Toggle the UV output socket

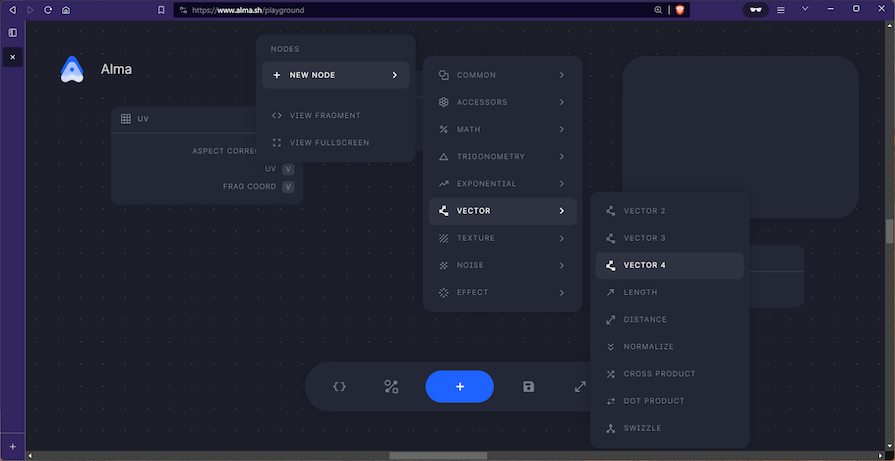[288, 169]
